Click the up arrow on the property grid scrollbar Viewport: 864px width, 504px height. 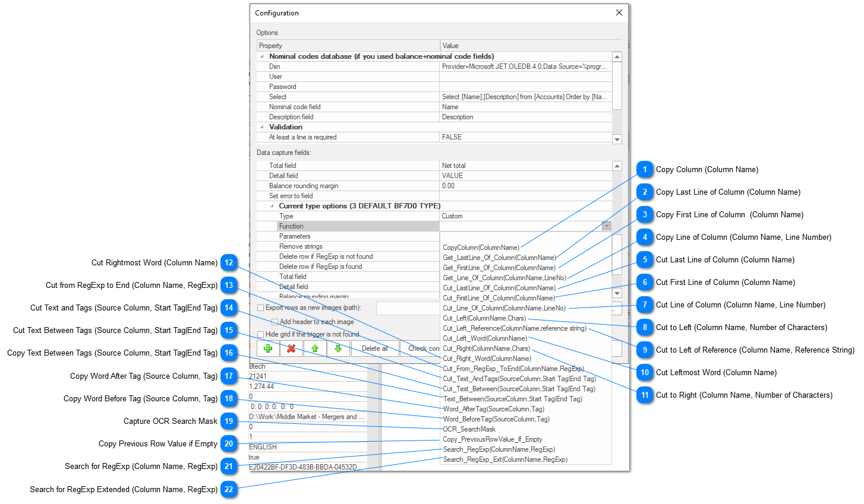click(x=617, y=56)
